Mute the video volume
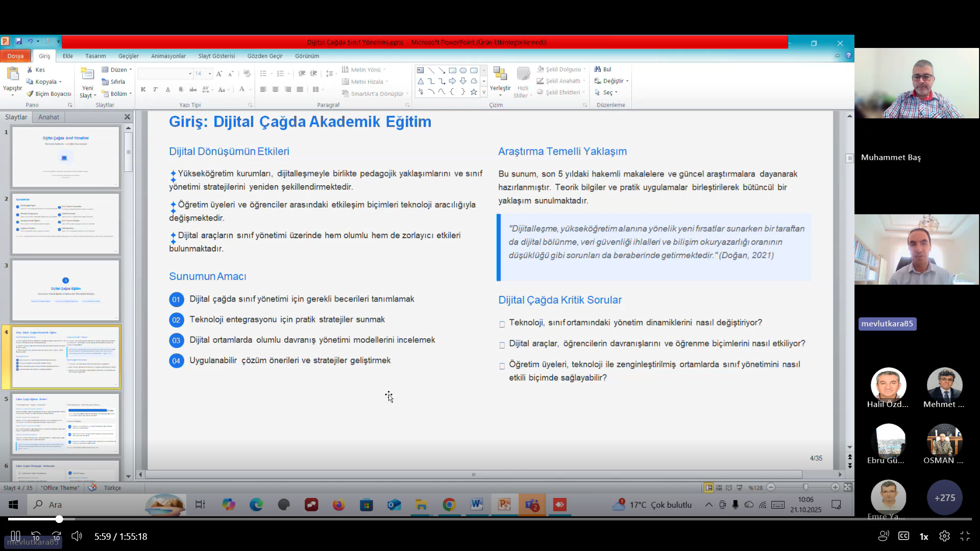 tap(77, 536)
